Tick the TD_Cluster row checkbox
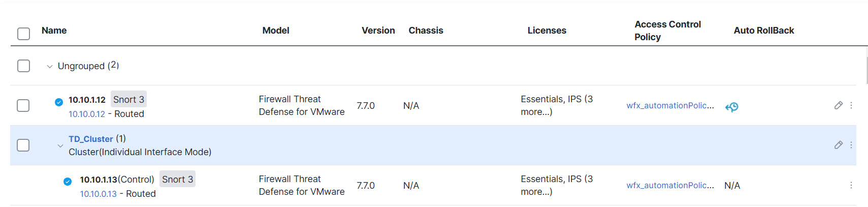 pos(23,145)
